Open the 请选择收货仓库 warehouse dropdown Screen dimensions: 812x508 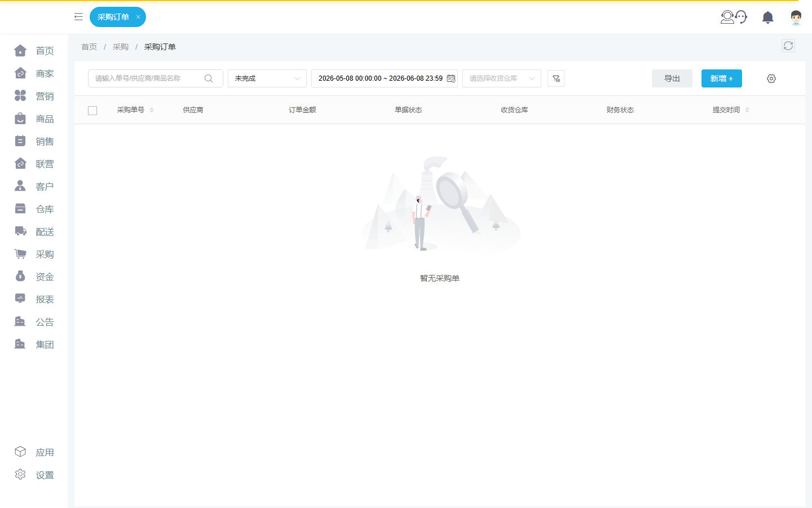[x=502, y=78]
